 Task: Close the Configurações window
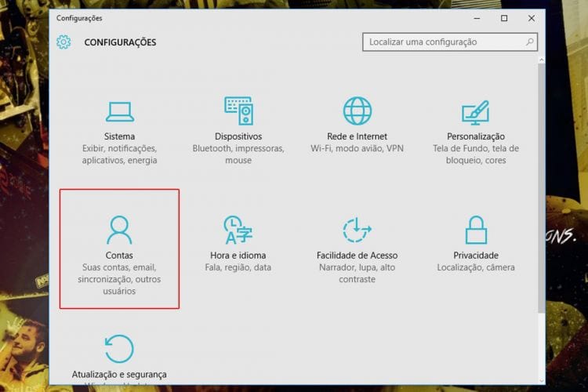[532, 18]
